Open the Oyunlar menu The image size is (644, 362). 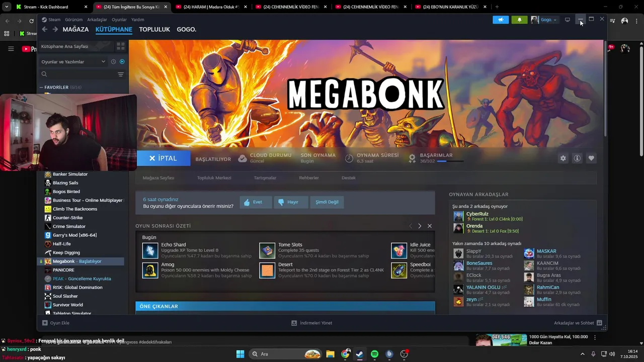tap(119, 20)
